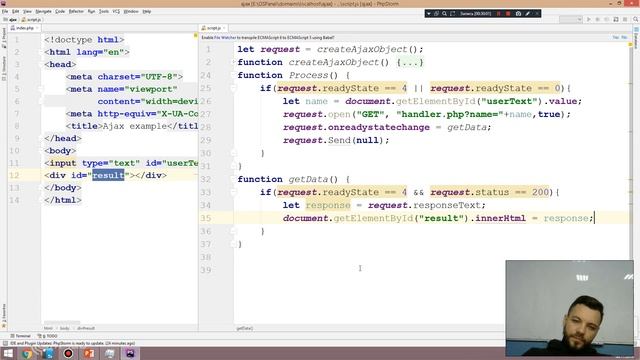Image resolution: width=640 pixels, height=360 pixels.
Task: Open the Run menu
Action: click(x=91, y=11)
